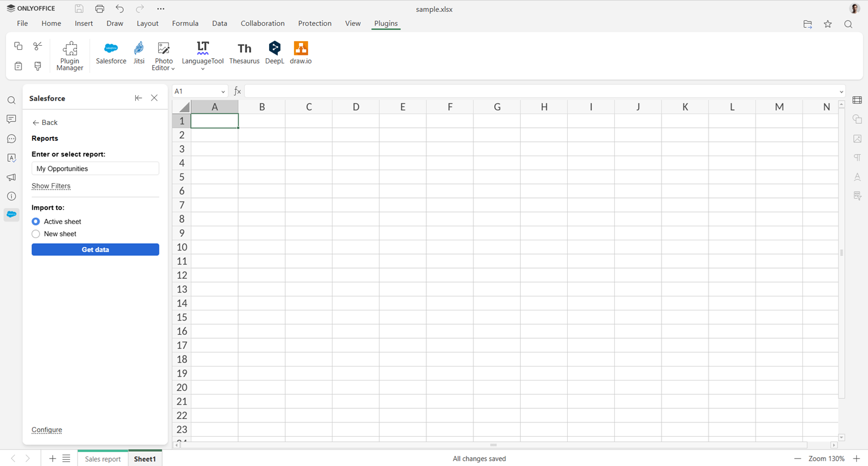The width and height of the screenshot is (868, 466).
Task: Open the Spellcheck panel in left sidebar
Action: (11, 158)
